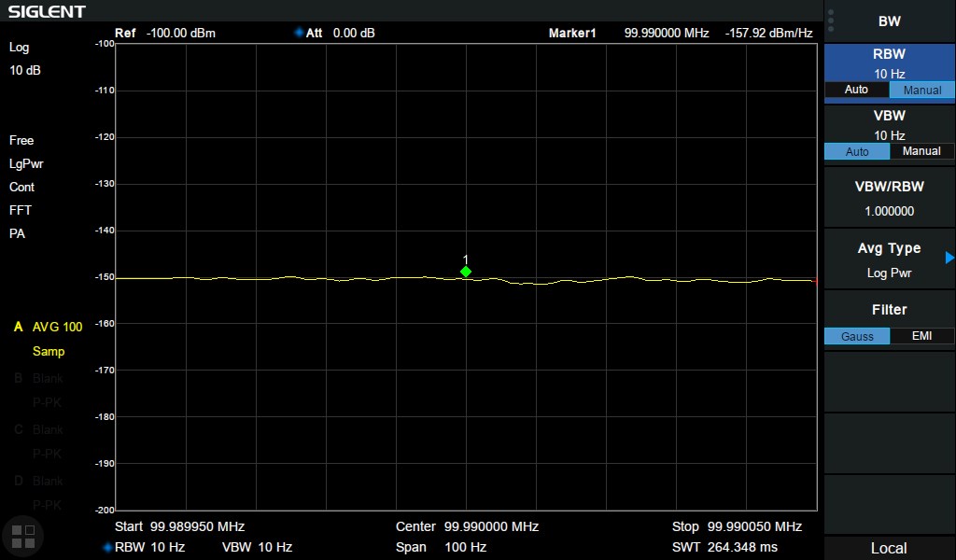Click the three-dot handle beside BW header
Image resolution: width=956 pixels, height=560 pixels.
click(831, 21)
